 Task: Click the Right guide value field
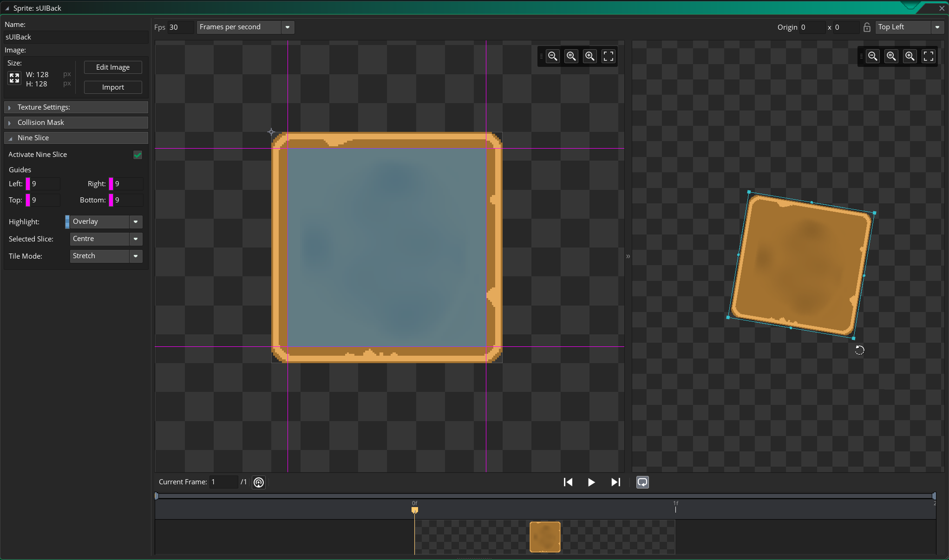tap(128, 184)
